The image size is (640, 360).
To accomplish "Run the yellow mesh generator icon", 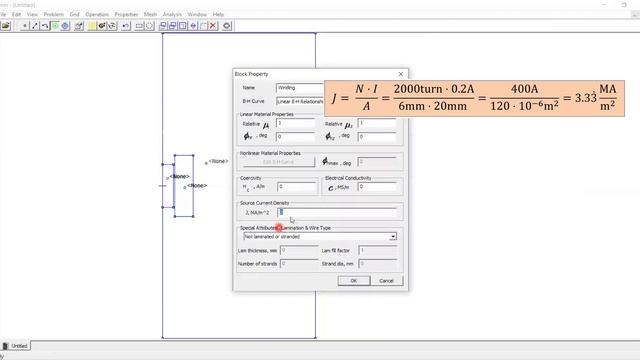I will (x=92, y=26).
